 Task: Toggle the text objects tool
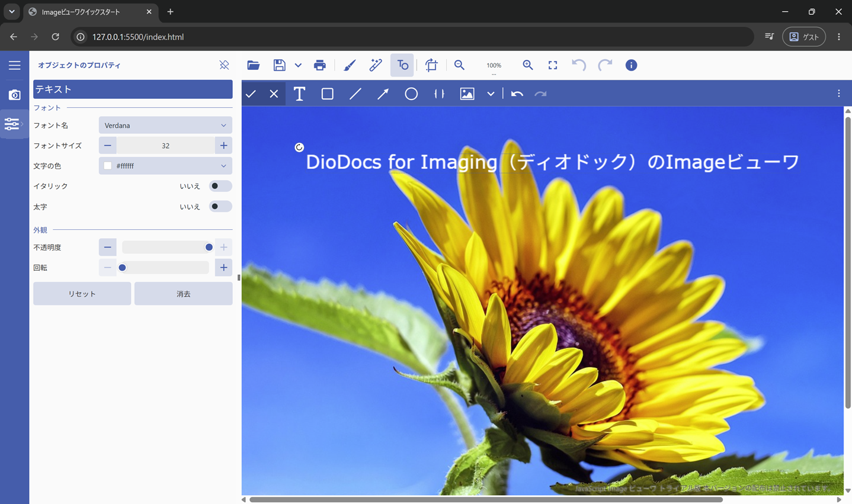tap(402, 65)
